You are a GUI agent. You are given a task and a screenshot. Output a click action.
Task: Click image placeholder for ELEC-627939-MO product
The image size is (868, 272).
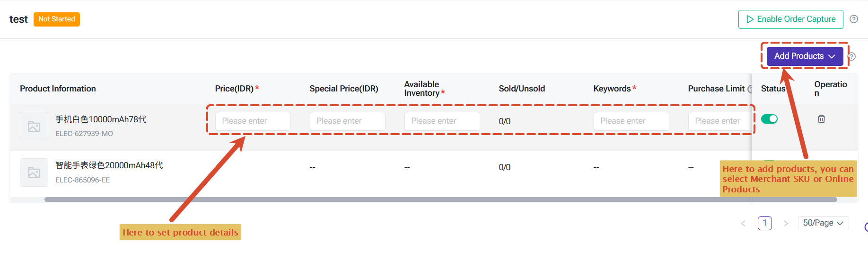[34, 126]
